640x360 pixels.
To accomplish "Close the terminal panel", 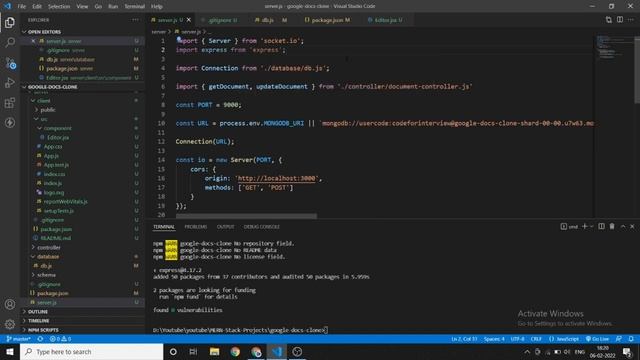I will [632, 227].
